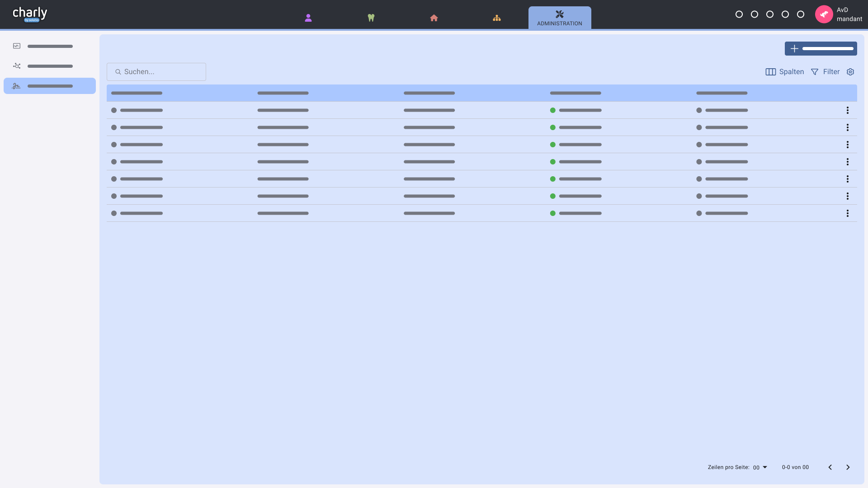Open the three-dot menu of the third row
This screenshot has width=868, height=488.
[848, 145]
